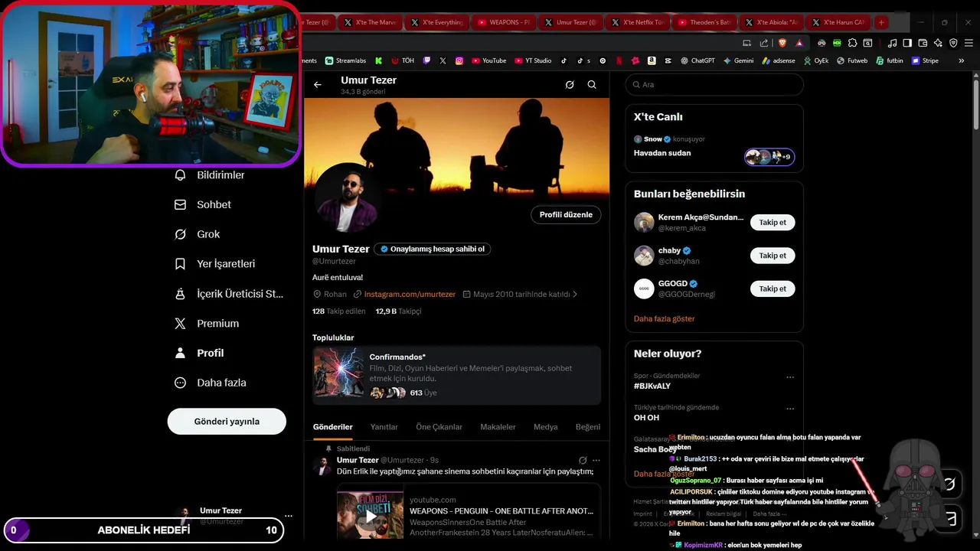Follow chaby via Takip et
This screenshot has width=980, height=551.
click(x=773, y=256)
